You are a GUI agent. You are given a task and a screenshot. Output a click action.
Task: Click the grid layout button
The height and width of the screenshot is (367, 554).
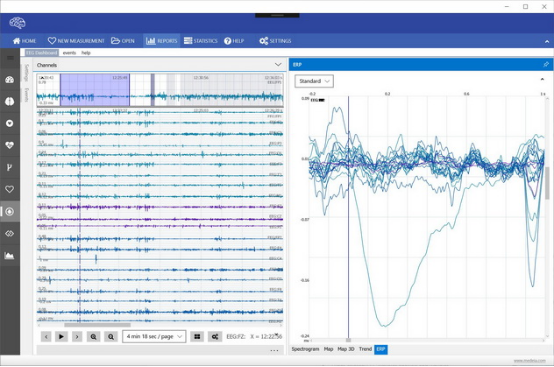[197, 337]
